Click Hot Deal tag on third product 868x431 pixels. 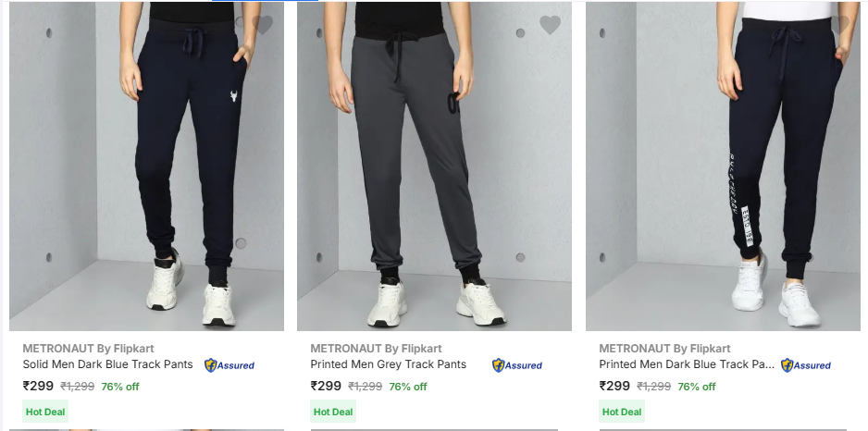pyautogui.click(x=622, y=412)
